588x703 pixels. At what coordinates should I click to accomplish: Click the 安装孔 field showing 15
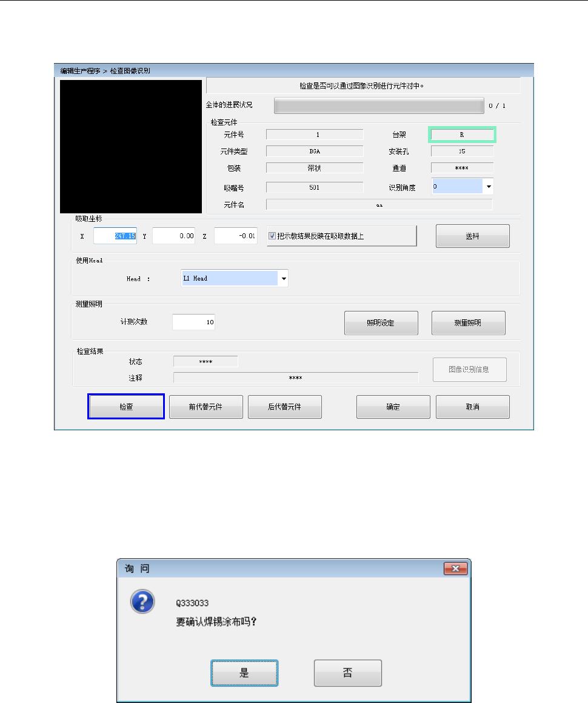tap(463, 151)
